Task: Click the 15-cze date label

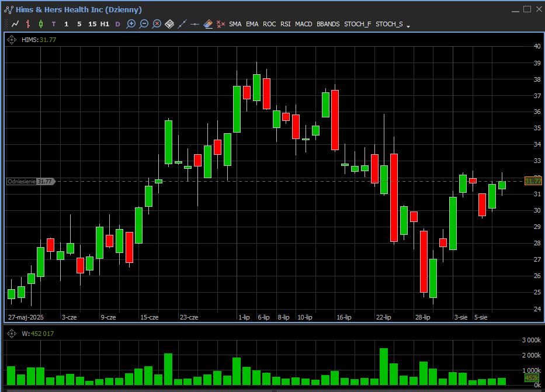Action: pyautogui.click(x=150, y=317)
